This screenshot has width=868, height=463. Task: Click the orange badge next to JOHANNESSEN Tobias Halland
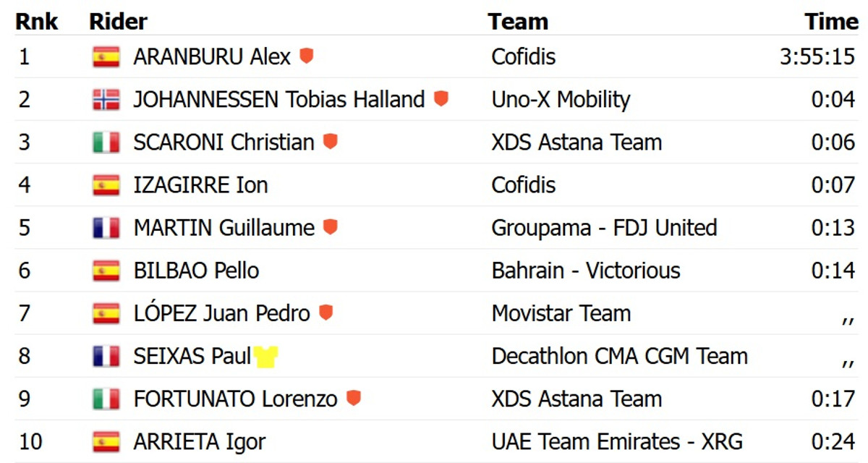(x=441, y=98)
